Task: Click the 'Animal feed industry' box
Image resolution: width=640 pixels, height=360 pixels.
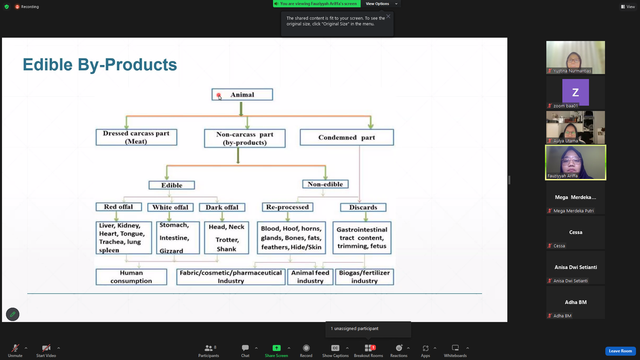Action: click(x=310, y=277)
